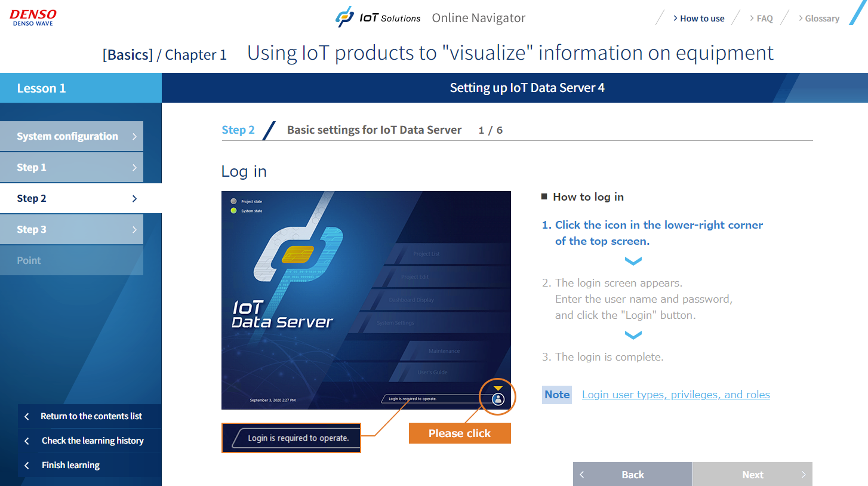This screenshot has height=486, width=868.
Task: Click the Setting up IoT Data Server 4 banner
Action: 515,88
